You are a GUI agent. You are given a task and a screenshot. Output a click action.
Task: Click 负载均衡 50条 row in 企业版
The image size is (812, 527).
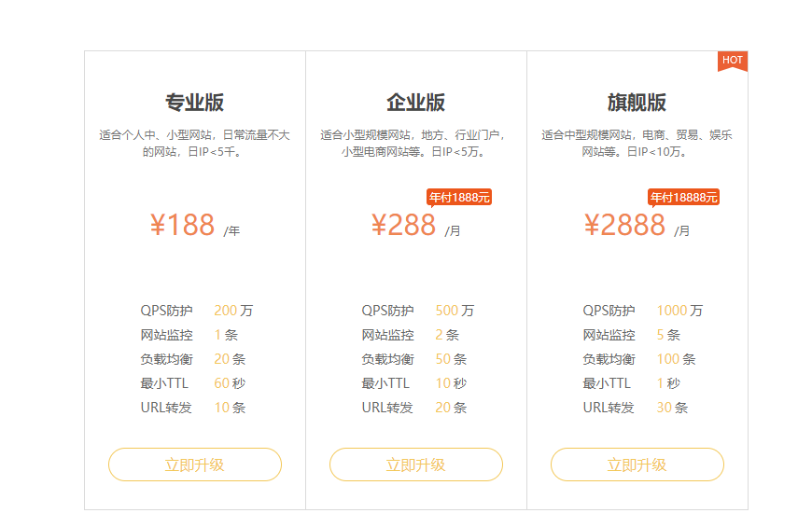[414, 359]
